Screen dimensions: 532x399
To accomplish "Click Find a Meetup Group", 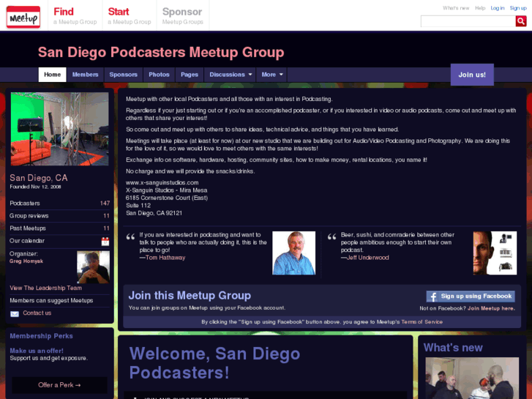I will [75, 15].
